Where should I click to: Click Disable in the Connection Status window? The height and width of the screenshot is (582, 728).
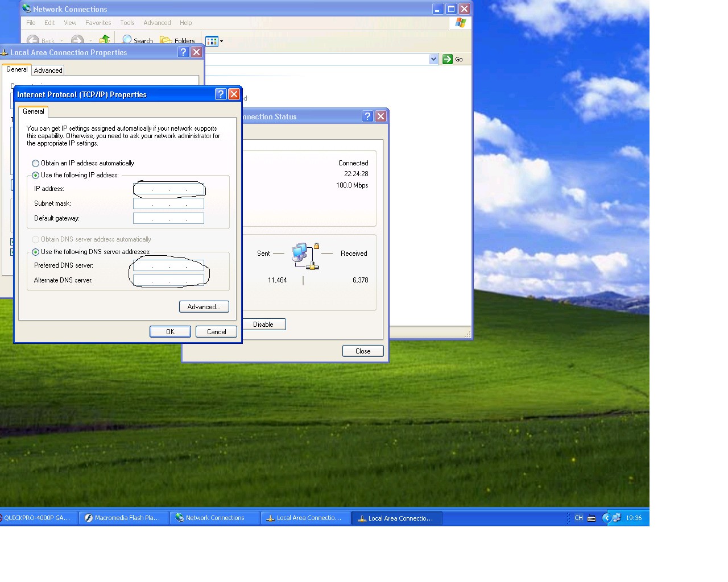point(263,325)
